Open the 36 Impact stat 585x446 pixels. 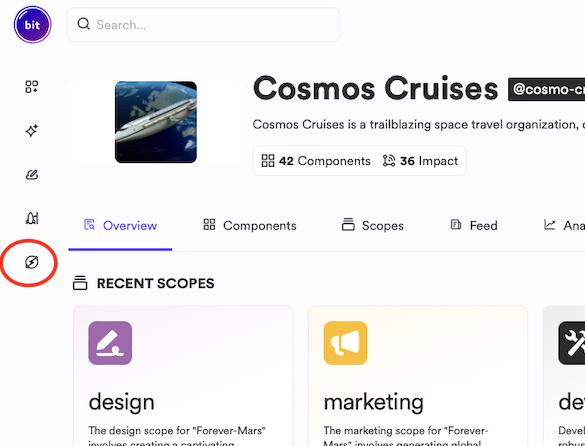[420, 161]
